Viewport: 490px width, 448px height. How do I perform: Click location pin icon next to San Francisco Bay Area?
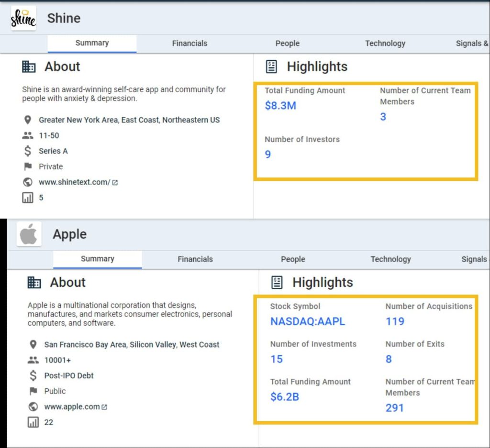click(x=33, y=345)
